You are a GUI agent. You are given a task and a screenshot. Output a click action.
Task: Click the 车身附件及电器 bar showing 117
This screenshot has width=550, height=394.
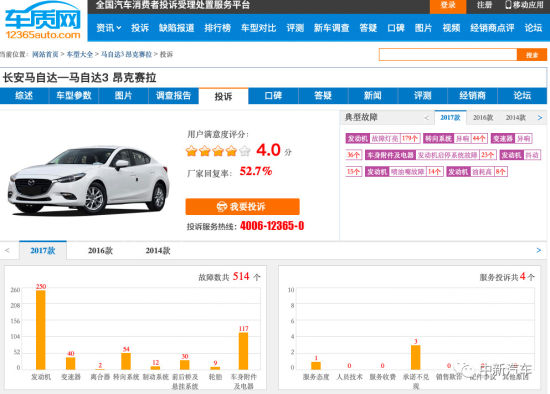click(x=243, y=351)
